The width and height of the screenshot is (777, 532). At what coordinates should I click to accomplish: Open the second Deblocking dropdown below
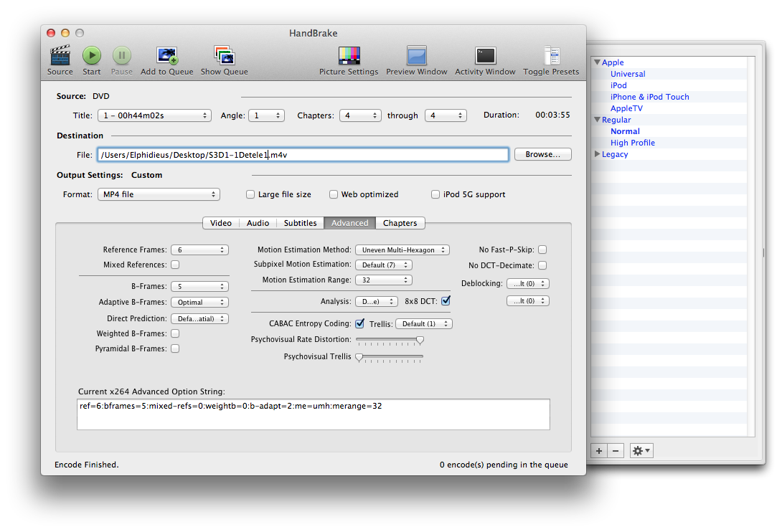(528, 300)
